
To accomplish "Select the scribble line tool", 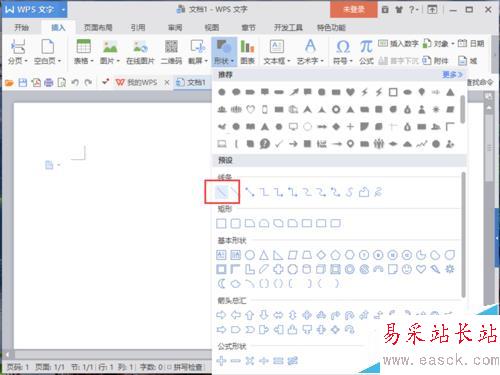I will click(x=378, y=192).
